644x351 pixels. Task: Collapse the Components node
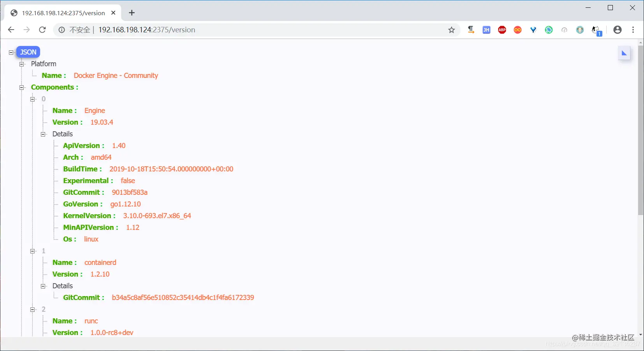coord(22,87)
